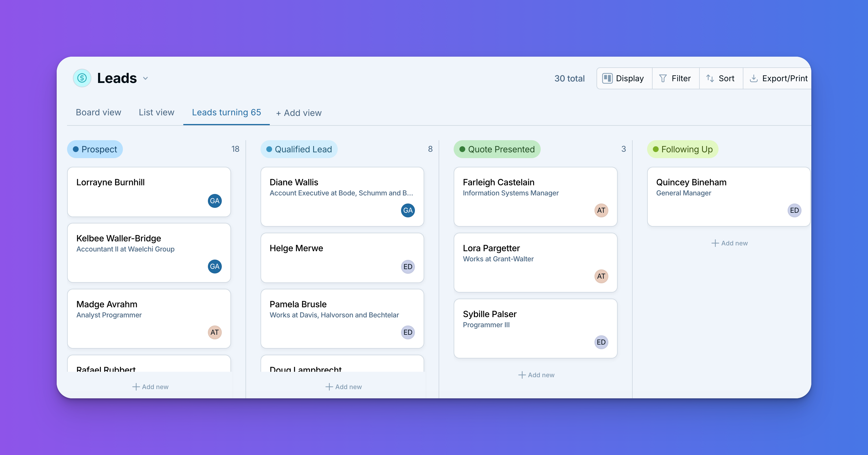Click the Prospect column label

point(95,149)
